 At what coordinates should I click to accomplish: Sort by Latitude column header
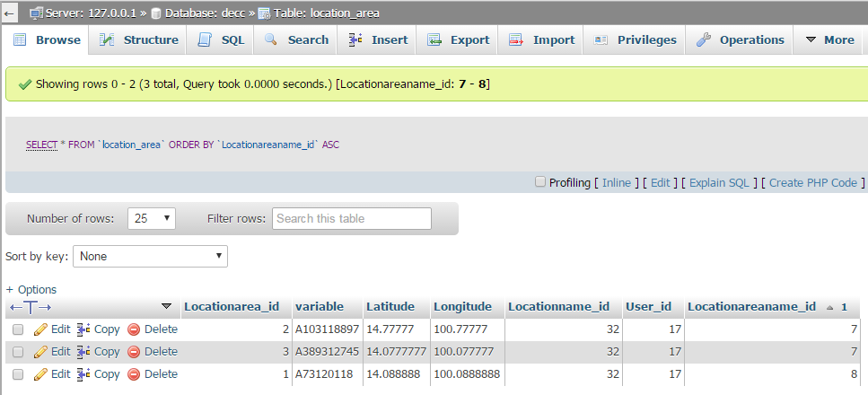[x=390, y=306]
